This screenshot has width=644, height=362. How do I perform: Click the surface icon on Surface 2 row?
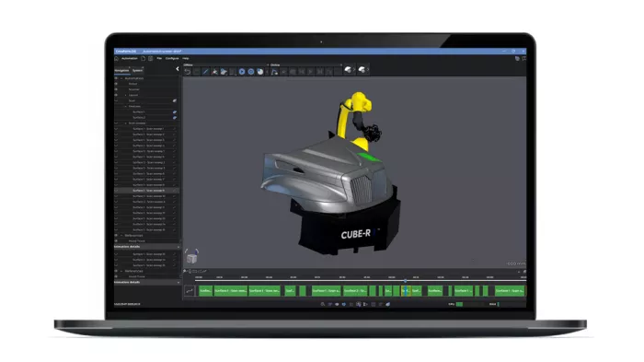[x=175, y=118]
